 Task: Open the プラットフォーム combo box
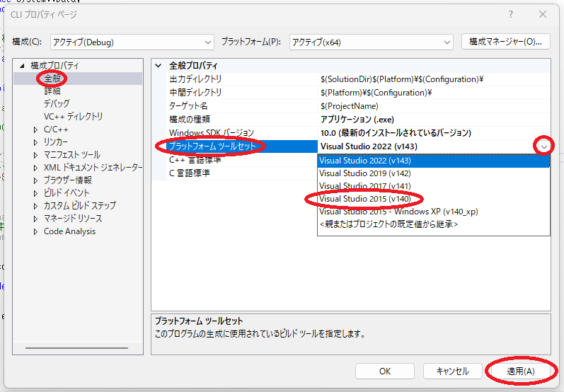(x=371, y=42)
